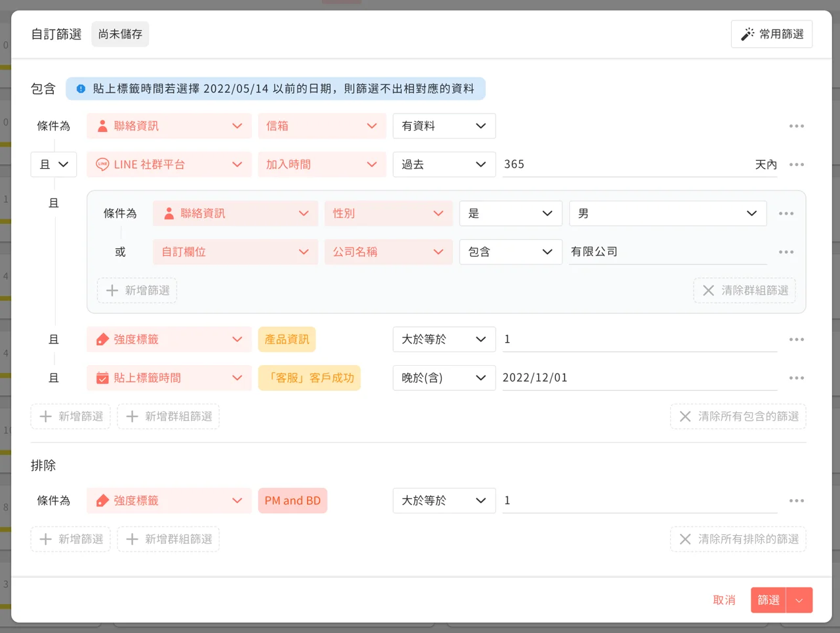Image resolution: width=840 pixels, height=633 pixels.
Task: Open the 常用篩選 magic wand presets
Action: click(772, 34)
